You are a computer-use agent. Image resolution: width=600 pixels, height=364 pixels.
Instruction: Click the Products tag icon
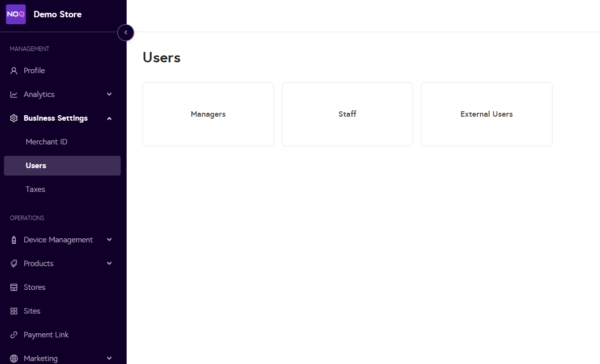(14, 264)
